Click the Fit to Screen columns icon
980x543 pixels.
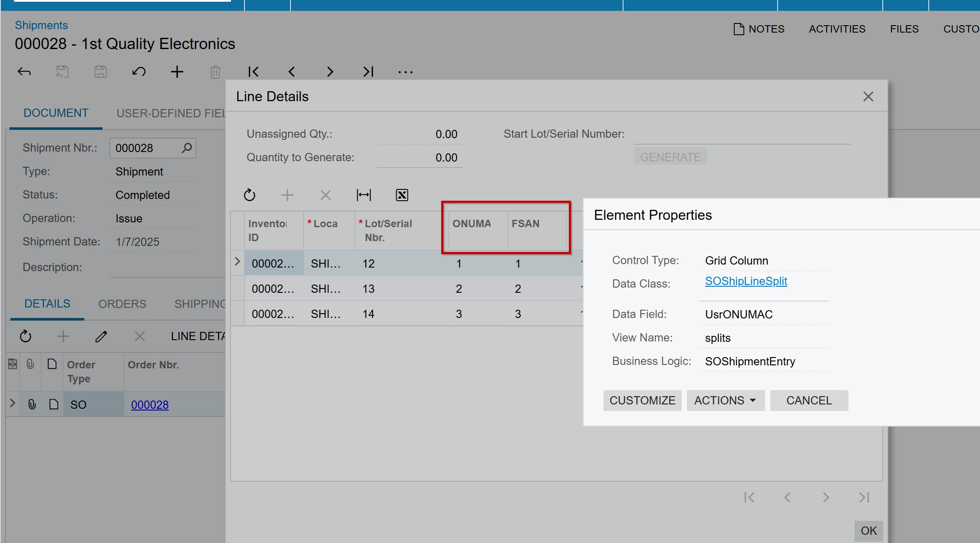(363, 195)
